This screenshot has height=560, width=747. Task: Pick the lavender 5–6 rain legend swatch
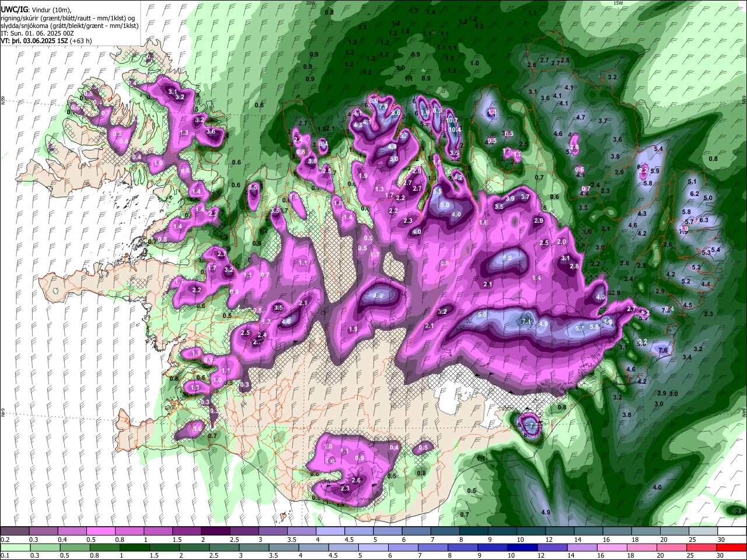[x=373, y=547]
